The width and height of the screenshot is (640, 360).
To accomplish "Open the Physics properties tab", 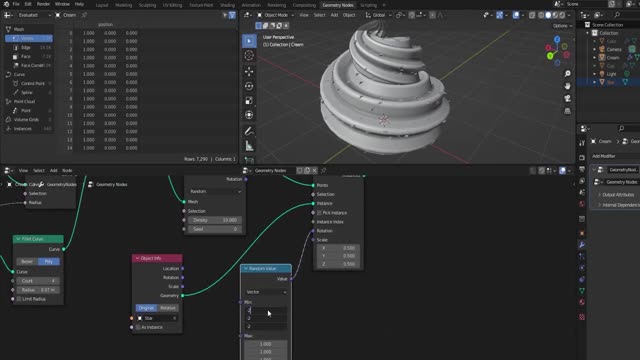I will pos(582,268).
